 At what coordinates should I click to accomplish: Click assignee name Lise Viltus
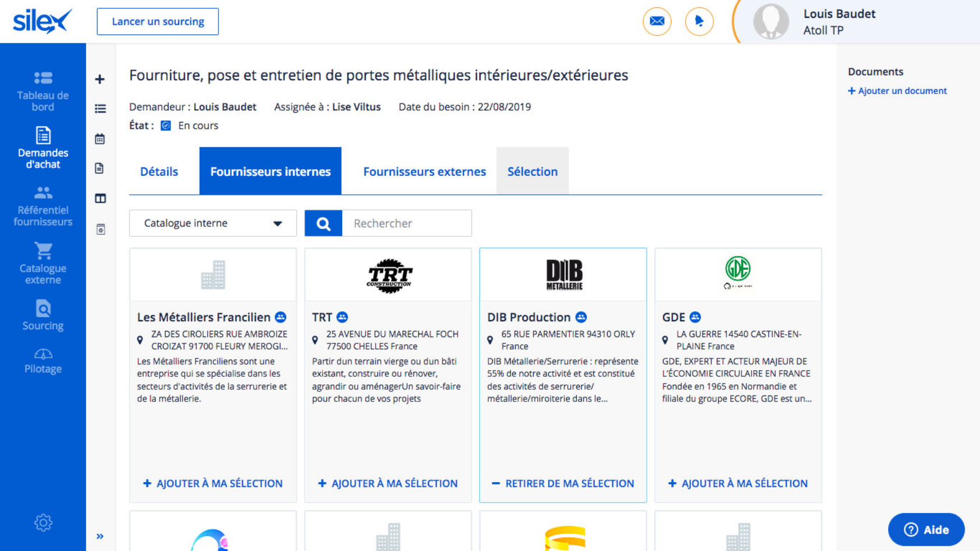click(x=356, y=106)
